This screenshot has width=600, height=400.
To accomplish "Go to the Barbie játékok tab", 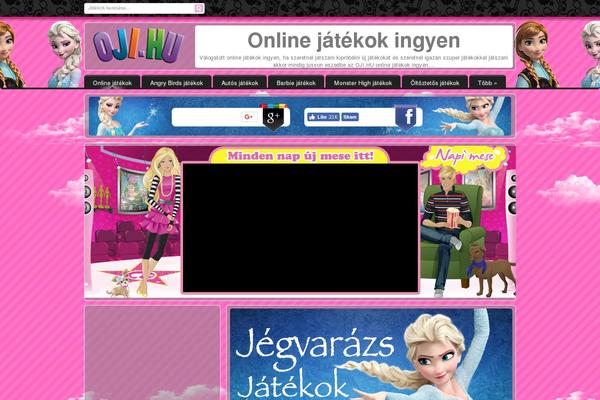I will 296,83.
